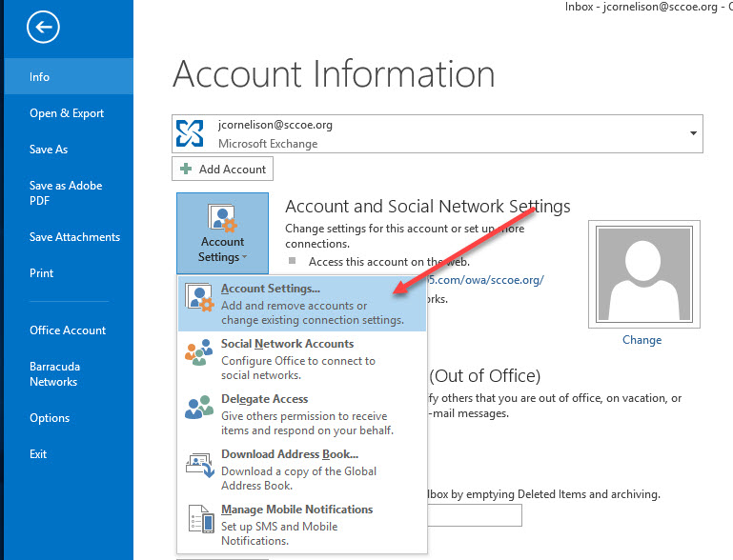Click the Microsoft Exchange label text
Viewport: 733px width, 560px height.
click(x=268, y=144)
